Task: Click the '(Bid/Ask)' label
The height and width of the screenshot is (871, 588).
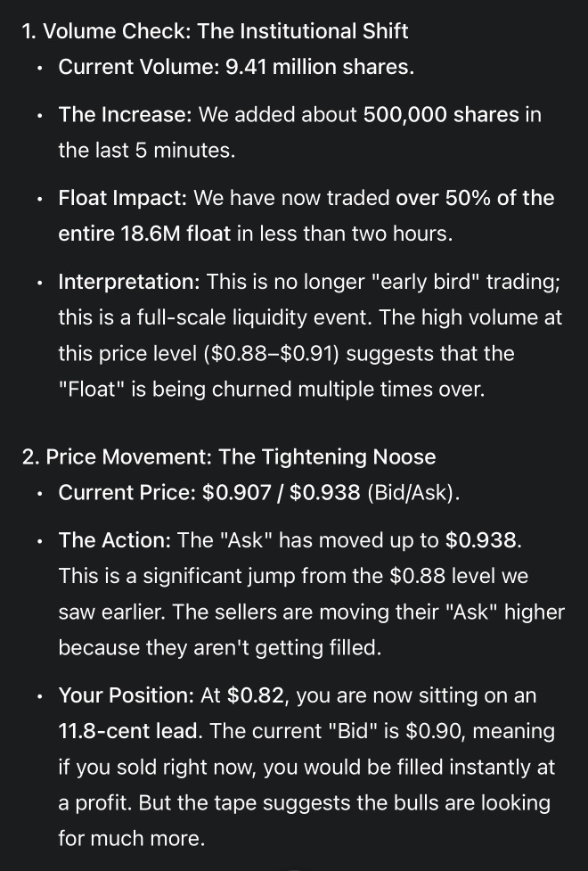Action: (x=413, y=493)
